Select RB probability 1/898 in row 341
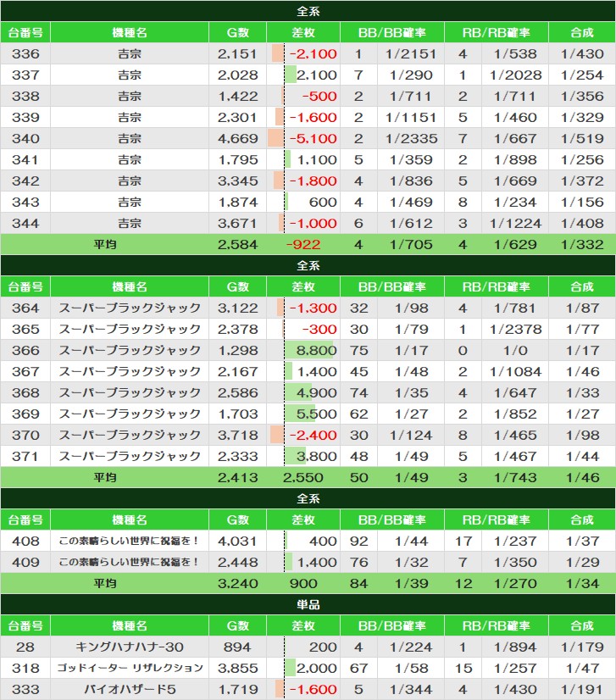This screenshot has width=616, height=700. [514, 160]
